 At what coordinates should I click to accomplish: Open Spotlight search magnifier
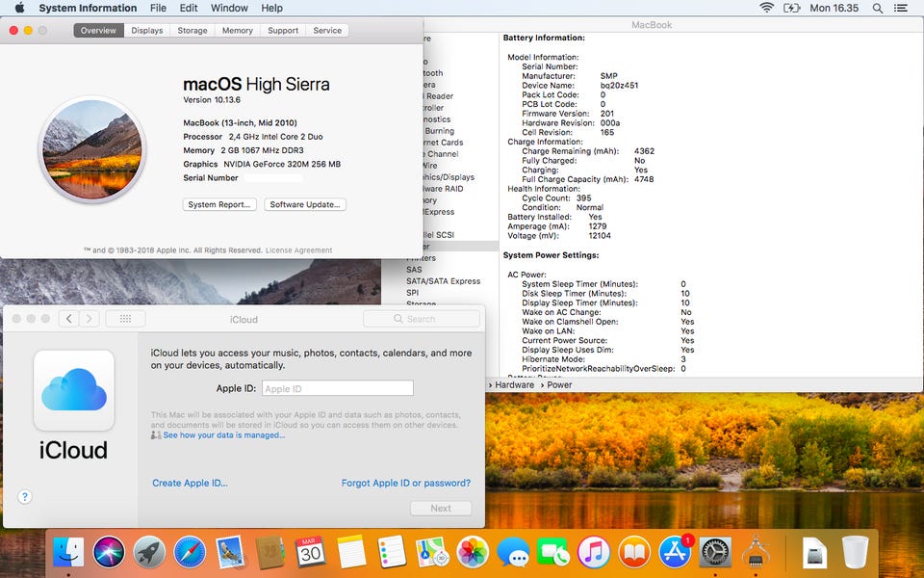coord(878,9)
